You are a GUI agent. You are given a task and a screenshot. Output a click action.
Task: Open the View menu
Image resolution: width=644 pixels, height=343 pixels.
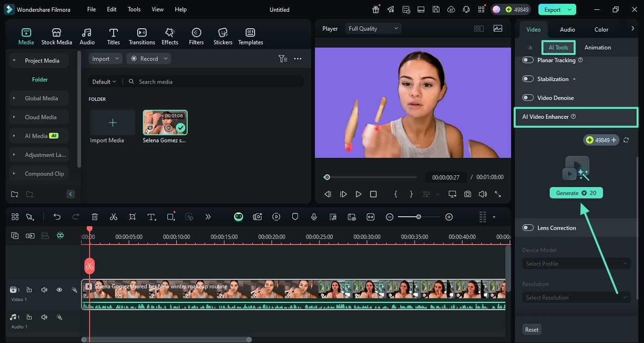(x=158, y=9)
